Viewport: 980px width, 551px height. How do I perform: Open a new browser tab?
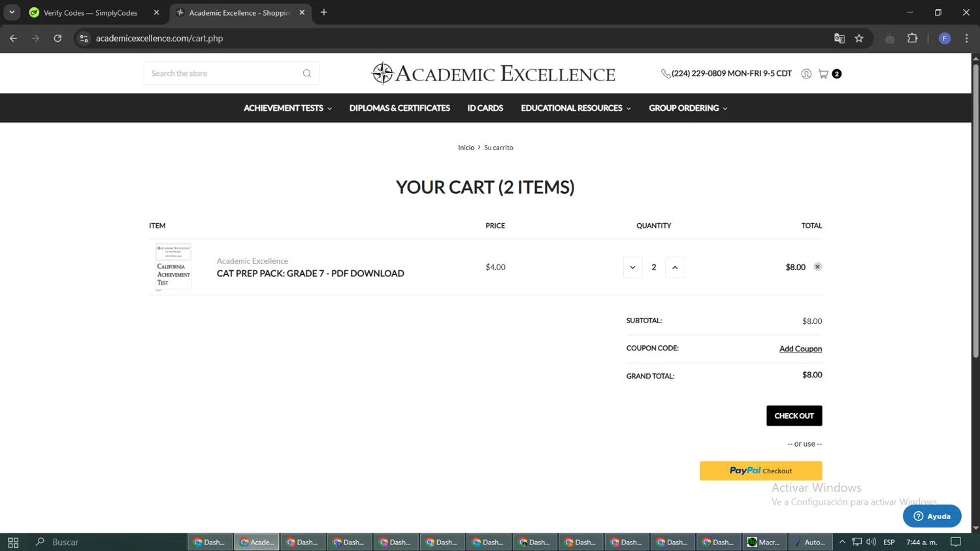click(x=324, y=12)
